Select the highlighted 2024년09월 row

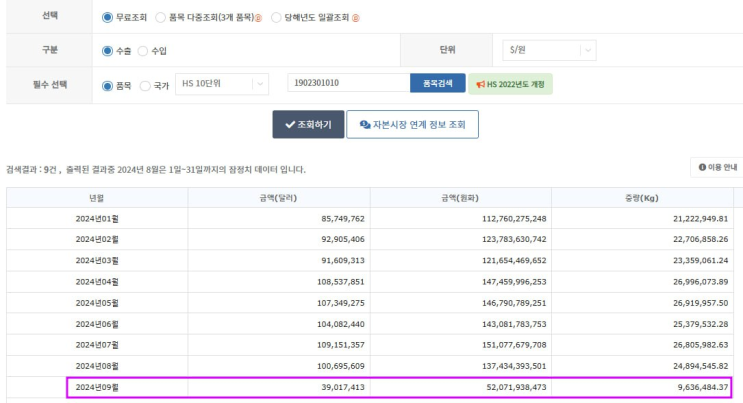point(400,386)
